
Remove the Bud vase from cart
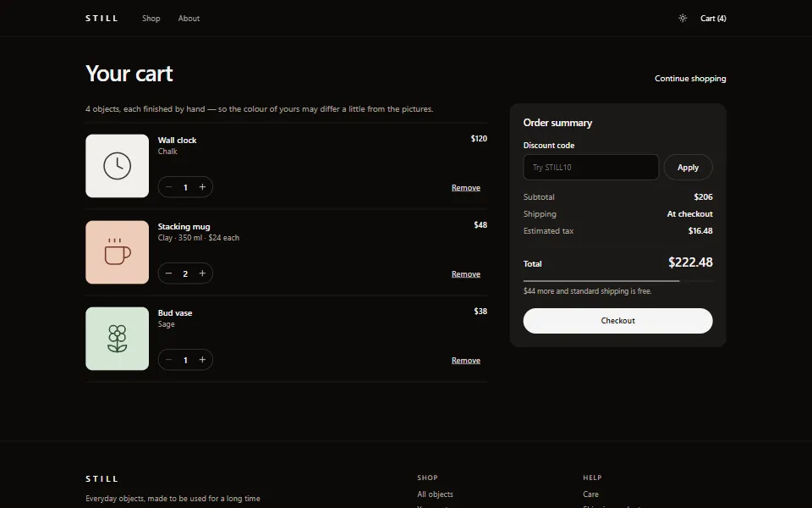coord(465,361)
